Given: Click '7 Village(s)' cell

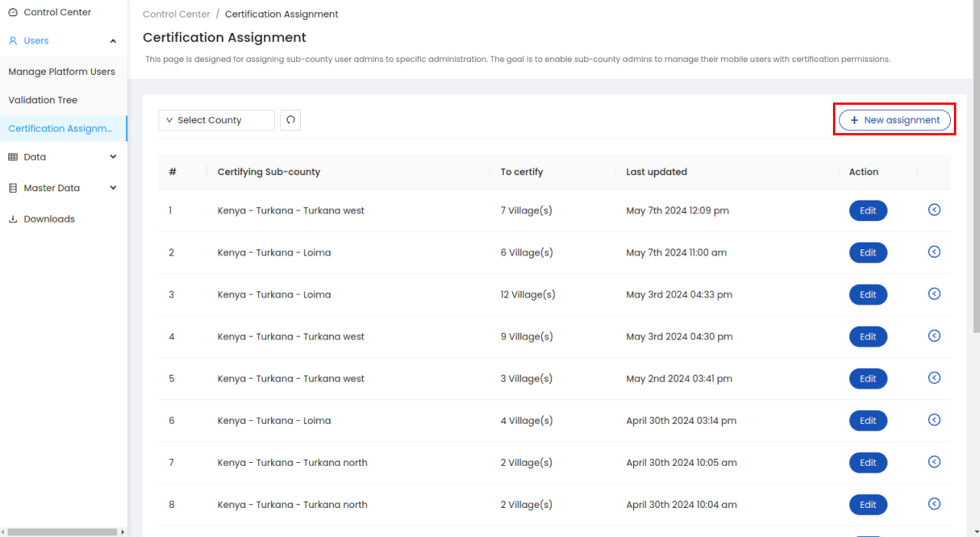Looking at the screenshot, I should point(526,210).
